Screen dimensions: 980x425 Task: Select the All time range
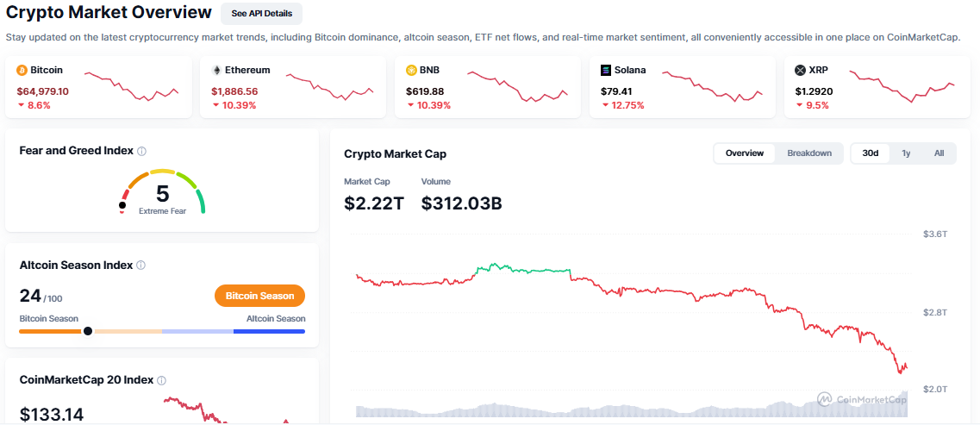click(x=939, y=153)
